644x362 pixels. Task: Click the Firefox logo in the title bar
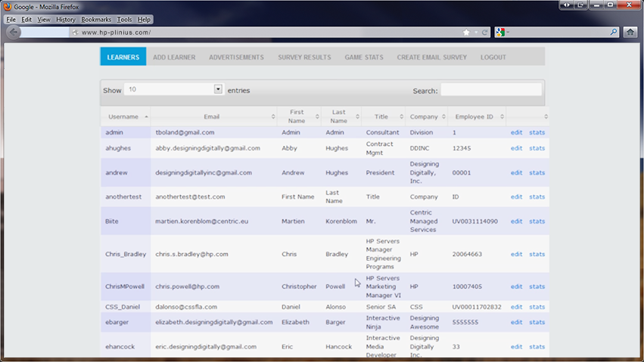(8, 7)
